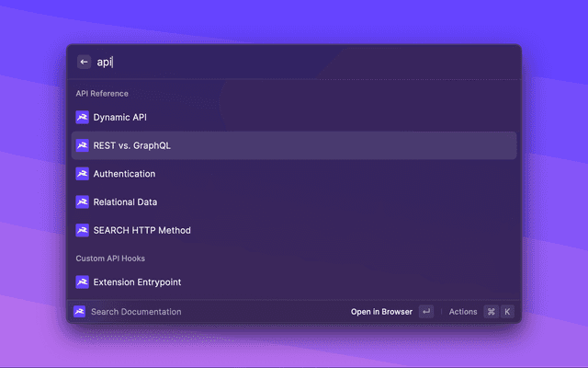The width and height of the screenshot is (588, 368).
Task: Click the Command key shortcut icon
Action: pos(492,312)
